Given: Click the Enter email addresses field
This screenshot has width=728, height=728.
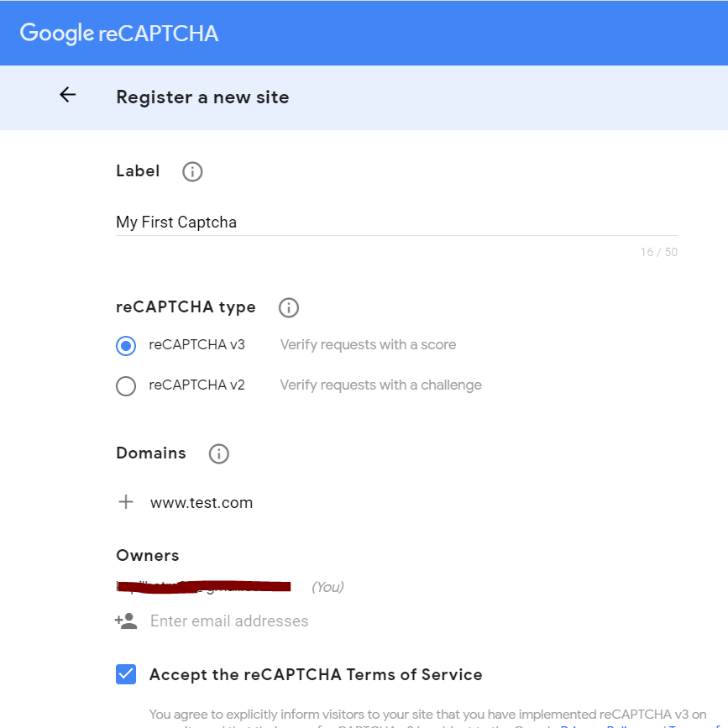Looking at the screenshot, I should coord(229,621).
